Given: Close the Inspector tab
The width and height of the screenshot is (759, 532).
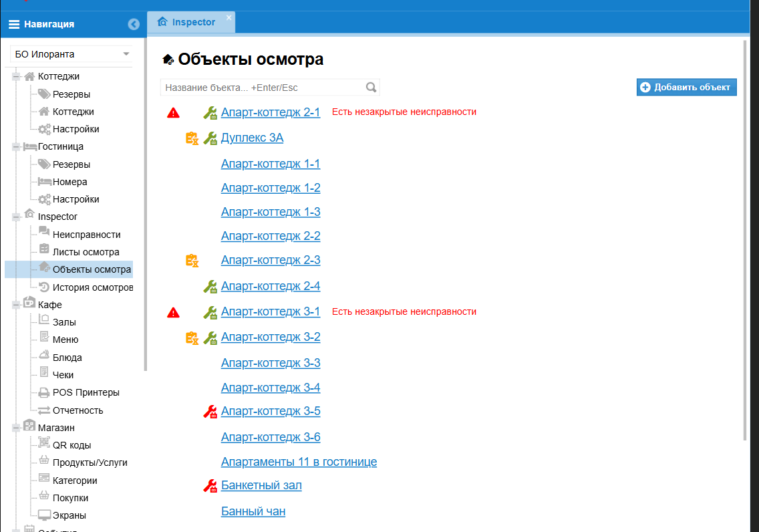Looking at the screenshot, I should pyautogui.click(x=229, y=17).
